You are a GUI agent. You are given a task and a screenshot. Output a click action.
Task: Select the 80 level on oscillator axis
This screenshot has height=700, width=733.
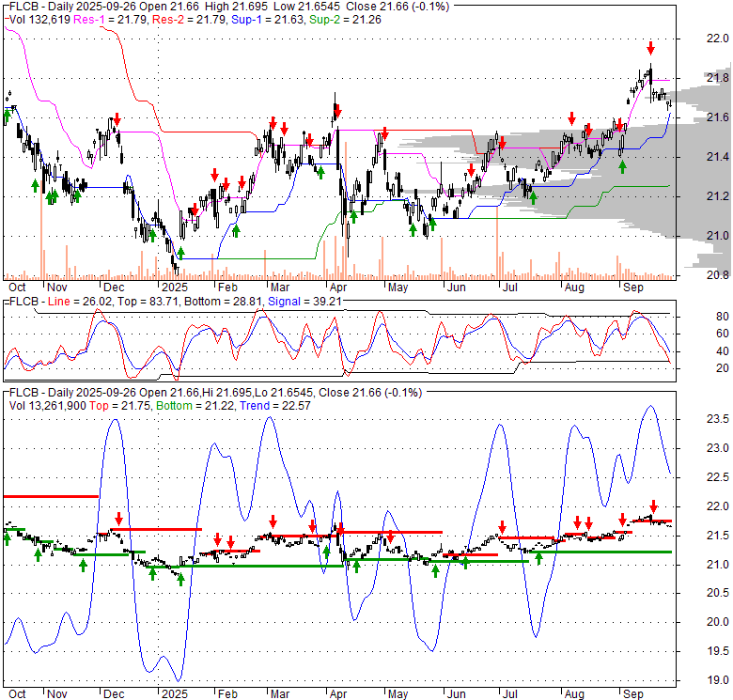(723, 317)
